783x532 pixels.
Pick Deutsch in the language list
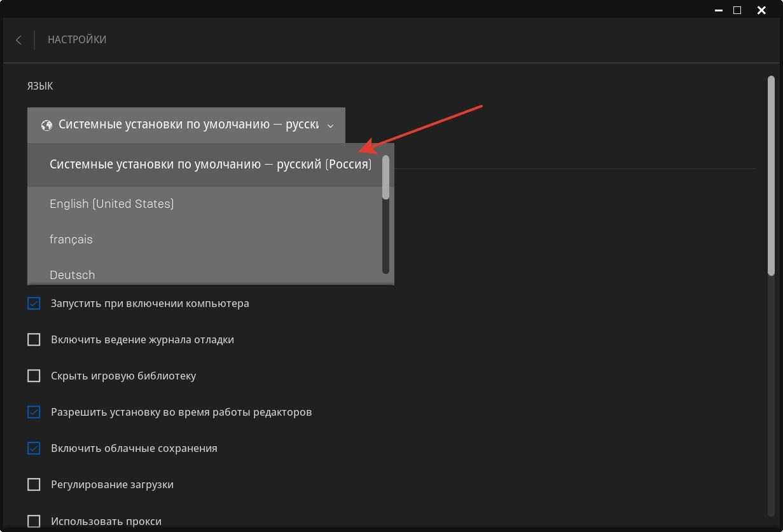point(73,275)
